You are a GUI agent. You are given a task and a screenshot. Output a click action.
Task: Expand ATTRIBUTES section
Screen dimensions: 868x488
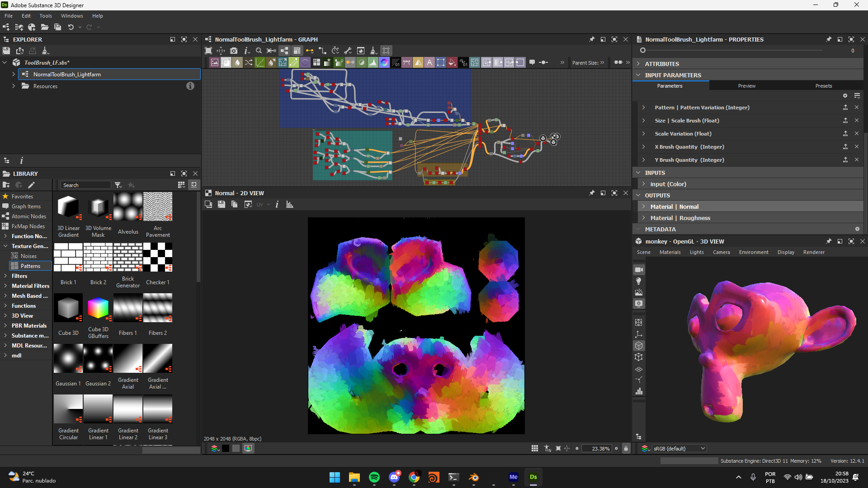tap(638, 64)
